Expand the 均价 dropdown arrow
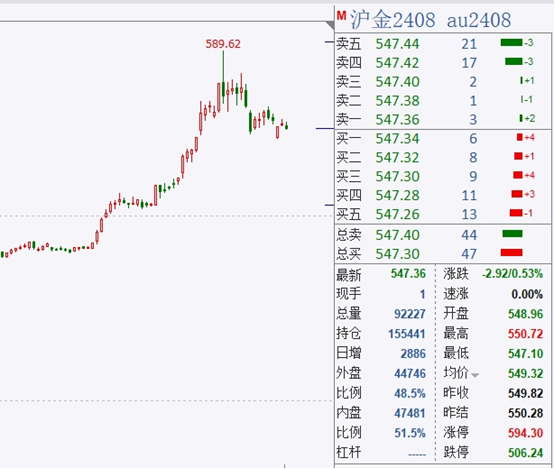This screenshot has height=469, width=555. [475, 375]
